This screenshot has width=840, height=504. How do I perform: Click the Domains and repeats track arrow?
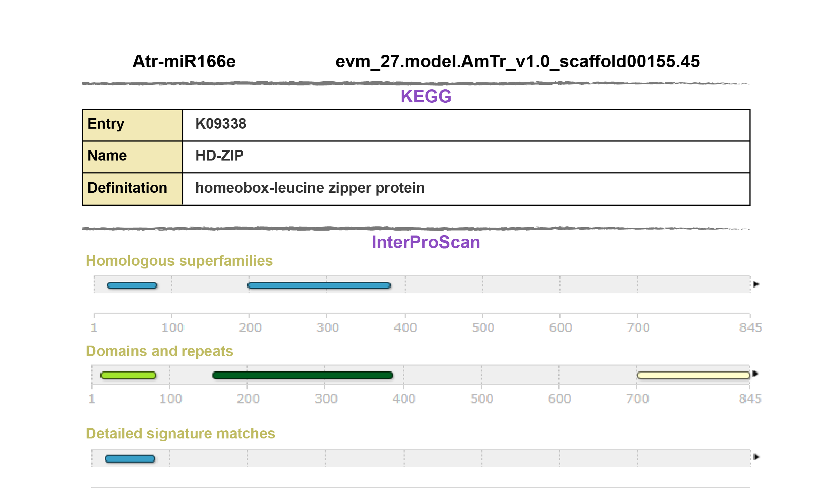756,374
